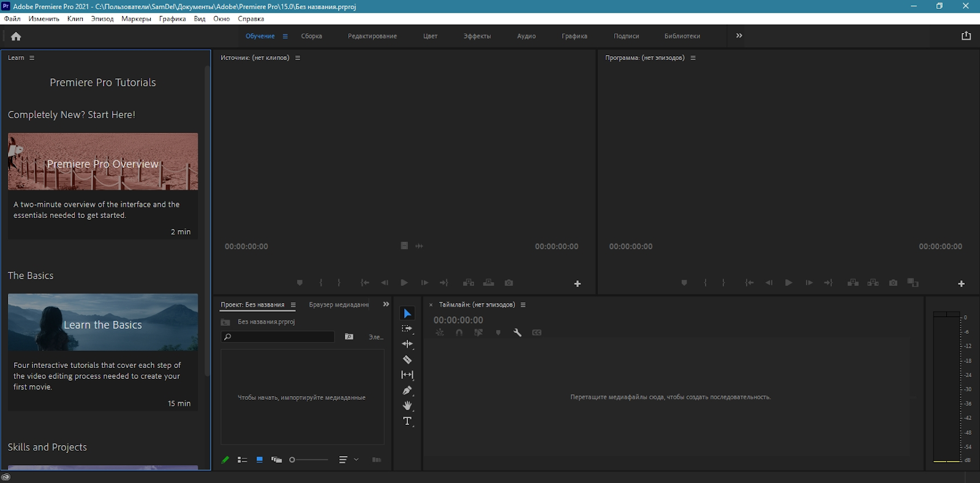The width and height of the screenshot is (980, 483).
Task: Open timeline display settings wrench
Action: (x=518, y=332)
